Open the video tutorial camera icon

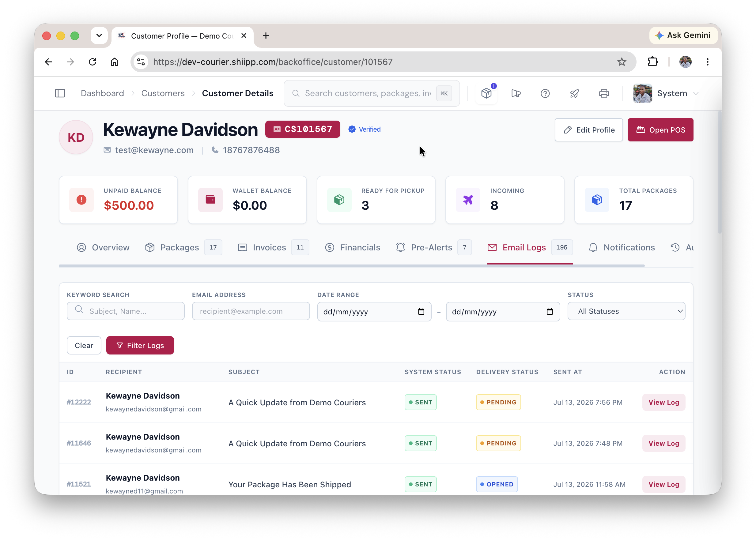point(516,93)
